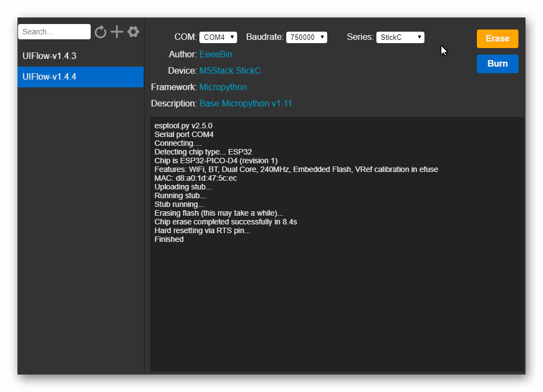Open the EeeeBin author link
The width and height of the screenshot is (543, 392).
click(216, 55)
